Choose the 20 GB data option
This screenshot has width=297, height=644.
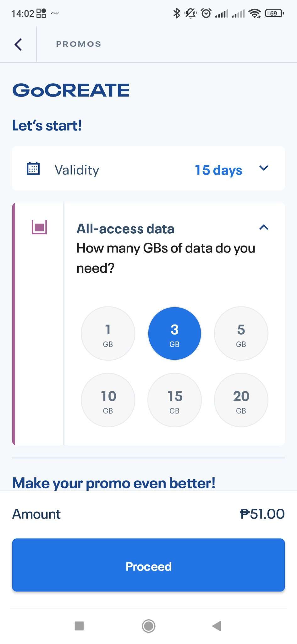tap(241, 400)
